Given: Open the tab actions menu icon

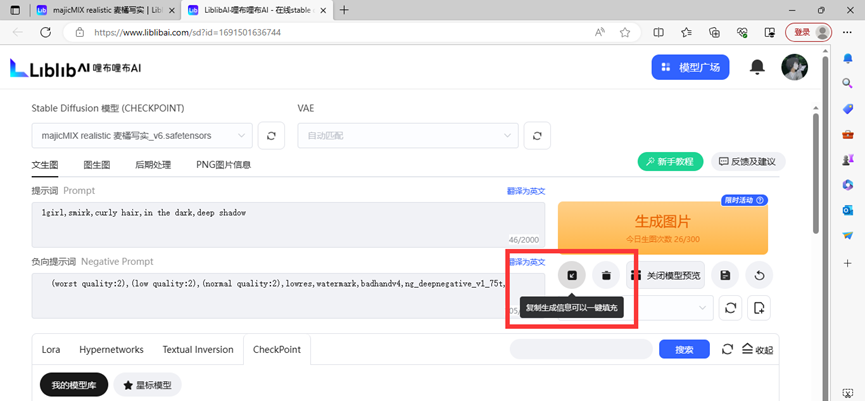Looking at the screenshot, I should point(15,10).
